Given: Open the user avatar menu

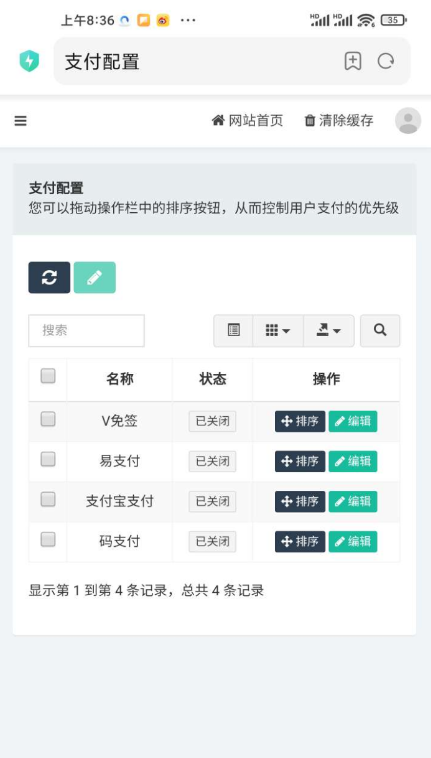Looking at the screenshot, I should click(x=408, y=120).
